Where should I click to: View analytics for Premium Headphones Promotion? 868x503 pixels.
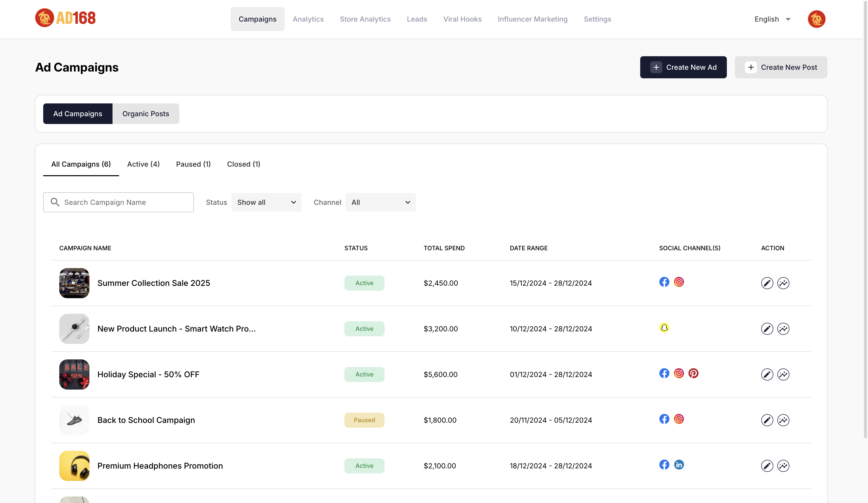pyautogui.click(x=783, y=466)
